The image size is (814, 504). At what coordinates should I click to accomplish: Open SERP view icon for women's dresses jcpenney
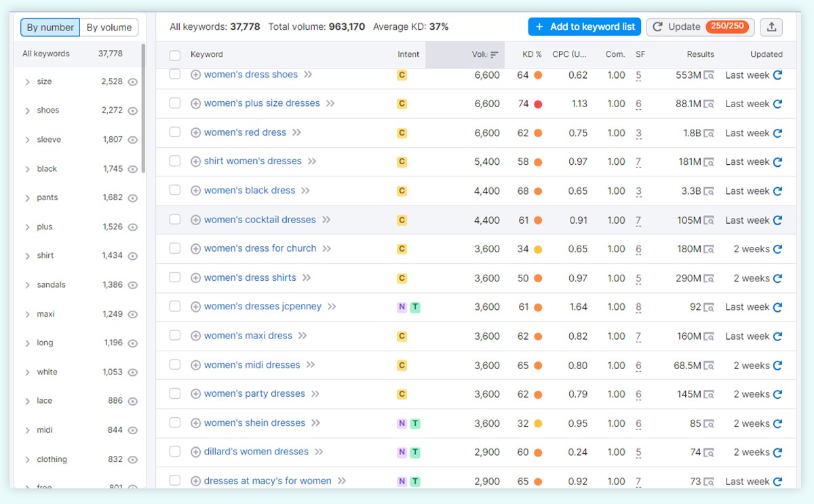(x=709, y=307)
